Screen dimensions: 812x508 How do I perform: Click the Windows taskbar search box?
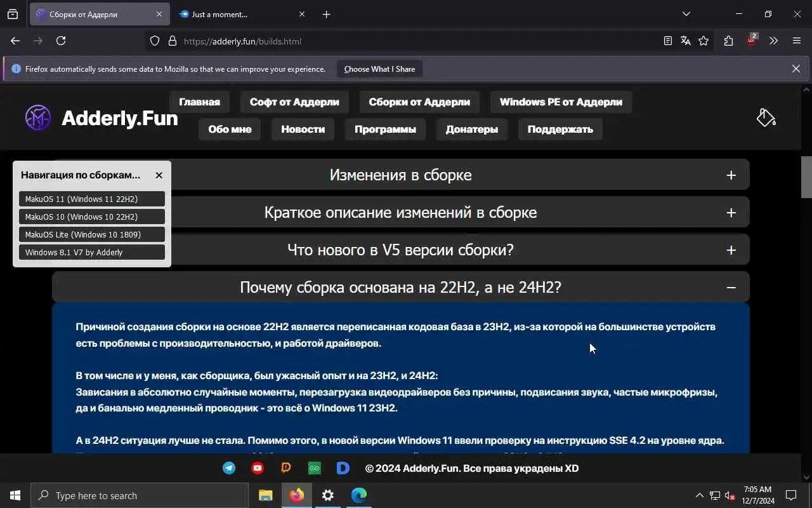(140, 495)
